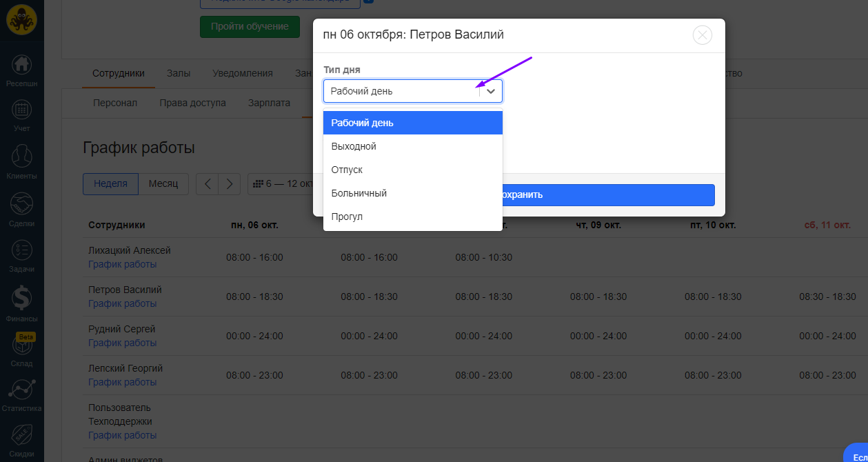
Task: Toggle schedule view to Месяц
Action: coord(163,184)
